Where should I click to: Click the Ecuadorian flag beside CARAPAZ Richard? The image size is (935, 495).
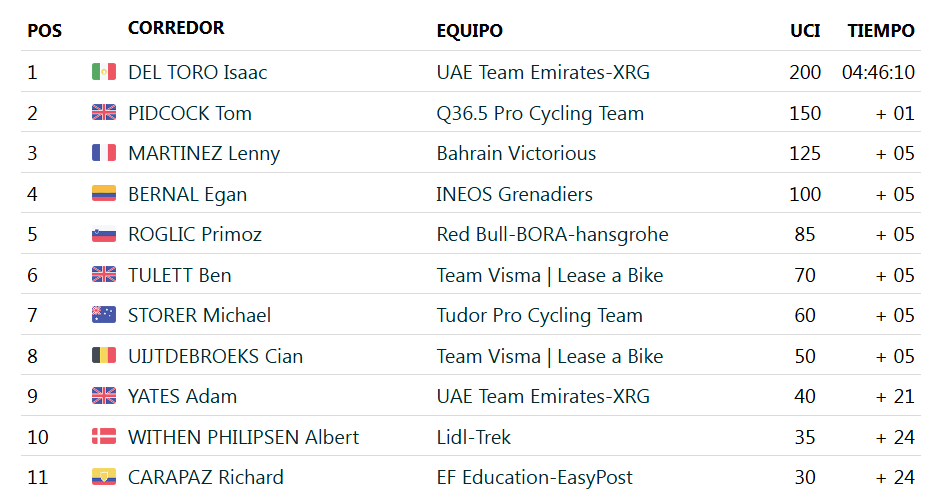click(x=103, y=477)
